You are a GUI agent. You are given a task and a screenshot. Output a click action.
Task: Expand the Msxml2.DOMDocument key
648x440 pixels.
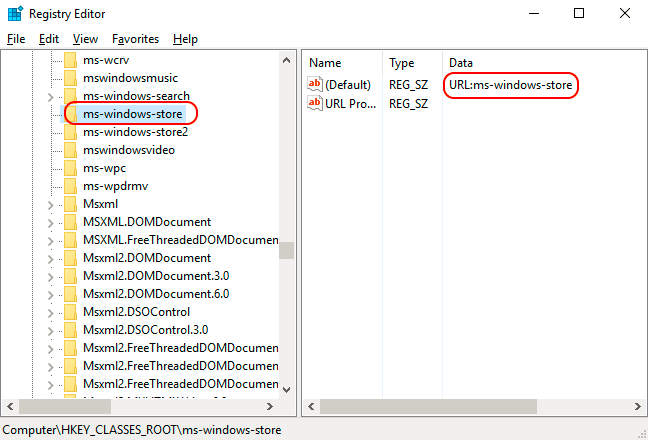[50, 259]
